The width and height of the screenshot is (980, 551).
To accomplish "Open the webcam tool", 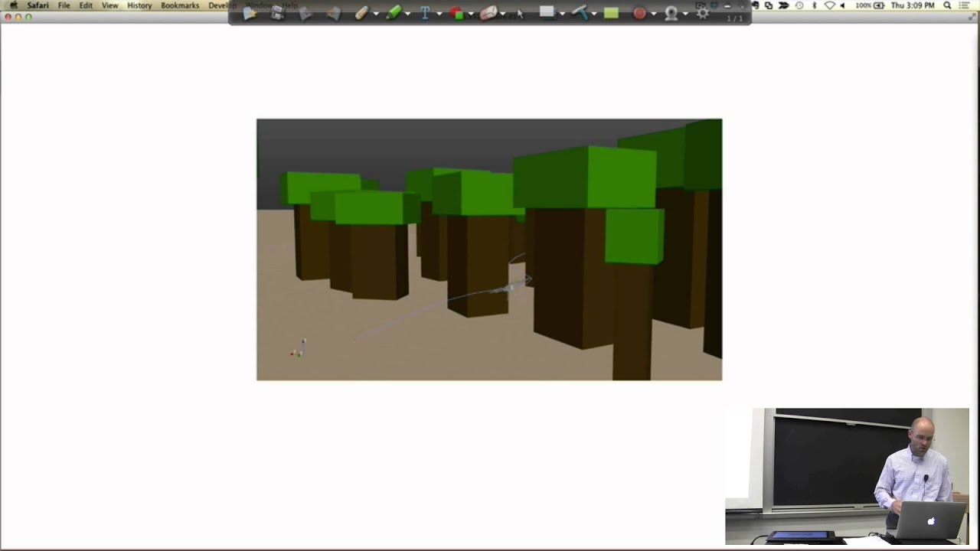I will click(x=671, y=13).
